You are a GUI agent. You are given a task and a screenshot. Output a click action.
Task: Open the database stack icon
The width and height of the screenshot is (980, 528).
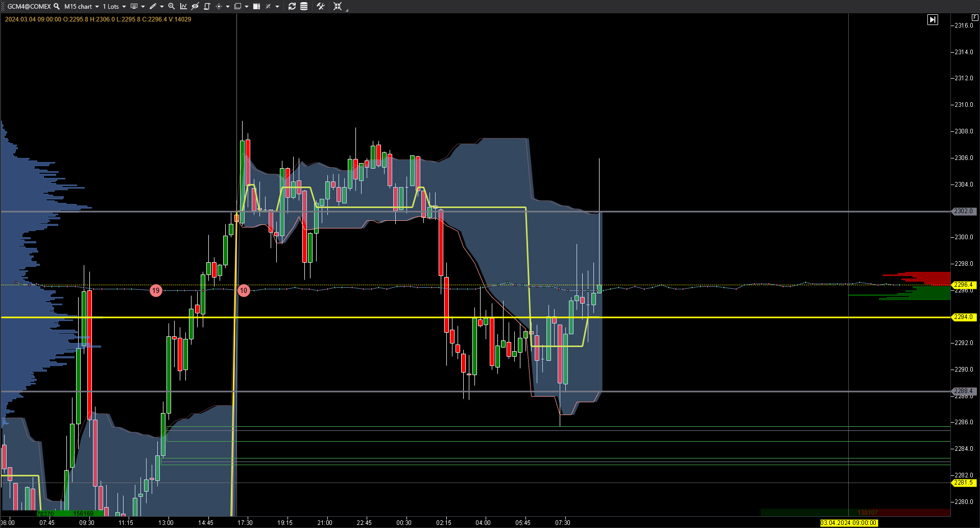(x=304, y=7)
